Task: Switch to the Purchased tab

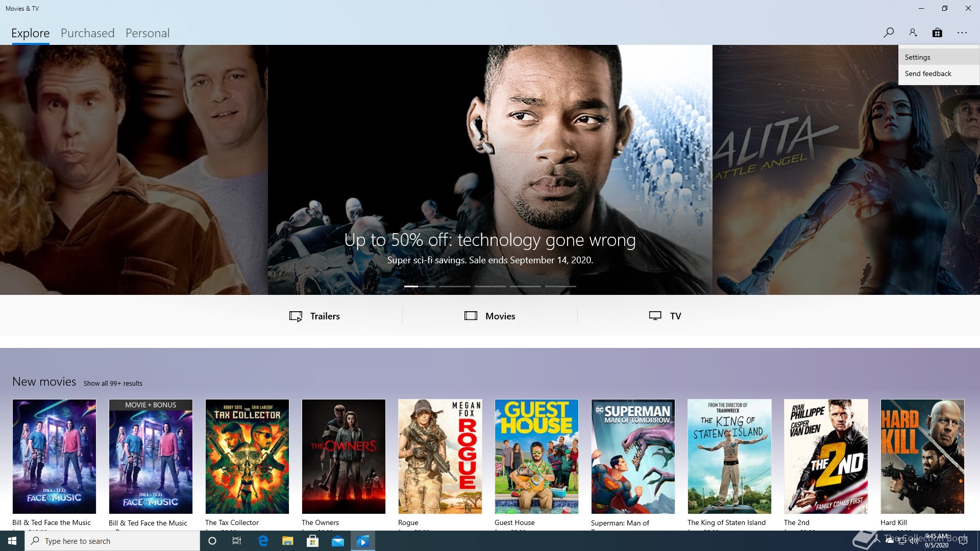Action: point(88,33)
